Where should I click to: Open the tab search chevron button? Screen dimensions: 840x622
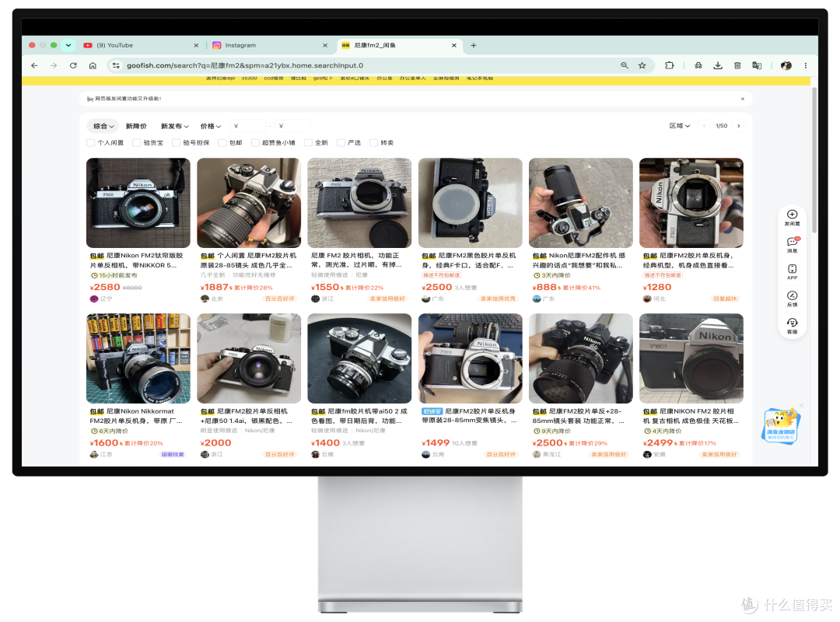click(68, 45)
